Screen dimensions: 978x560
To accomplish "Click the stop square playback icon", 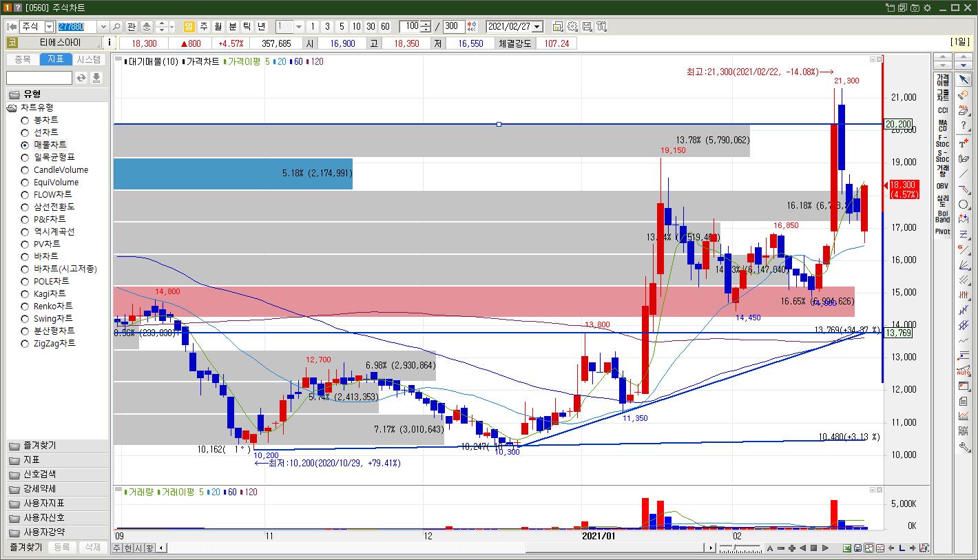I will point(813,548).
